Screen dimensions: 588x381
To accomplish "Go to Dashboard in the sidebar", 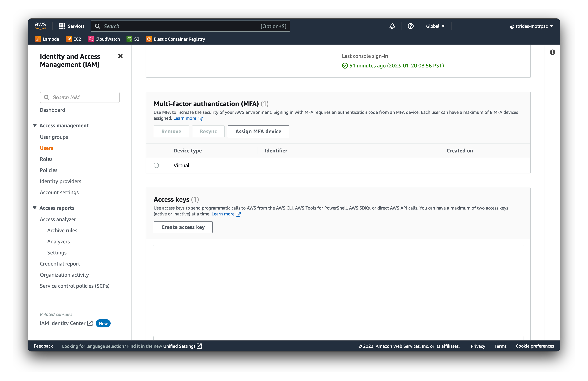I will click(52, 110).
